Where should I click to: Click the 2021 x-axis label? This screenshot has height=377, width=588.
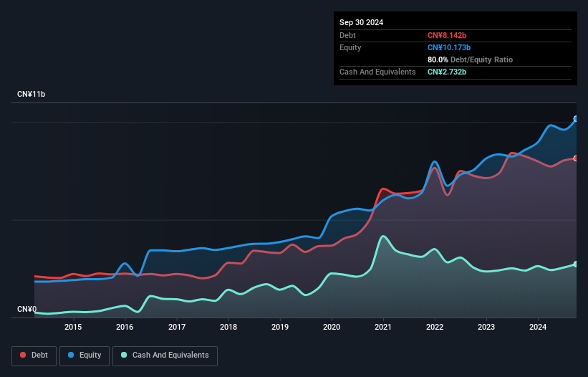383,327
